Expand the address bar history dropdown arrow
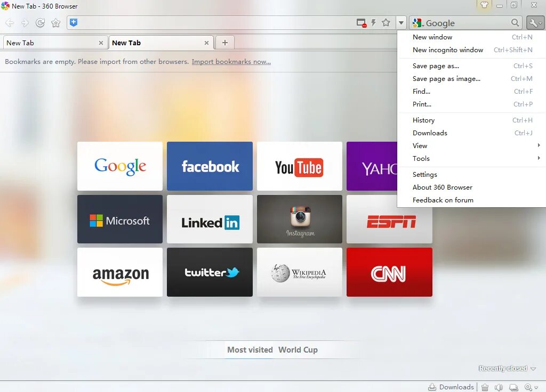Viewport: 546px width, 392px height. pyautogui.click(x=401, y=23)
